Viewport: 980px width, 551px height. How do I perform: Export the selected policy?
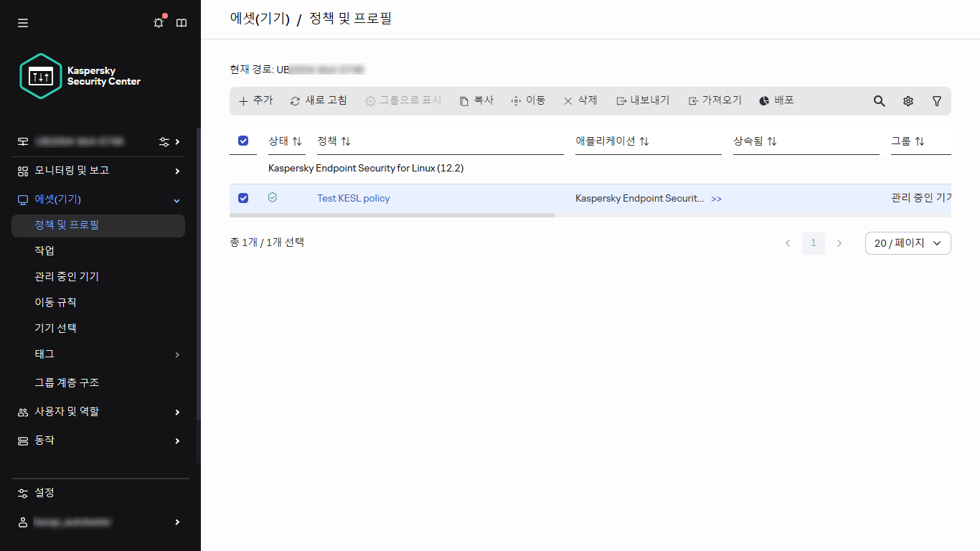point(641,100)
